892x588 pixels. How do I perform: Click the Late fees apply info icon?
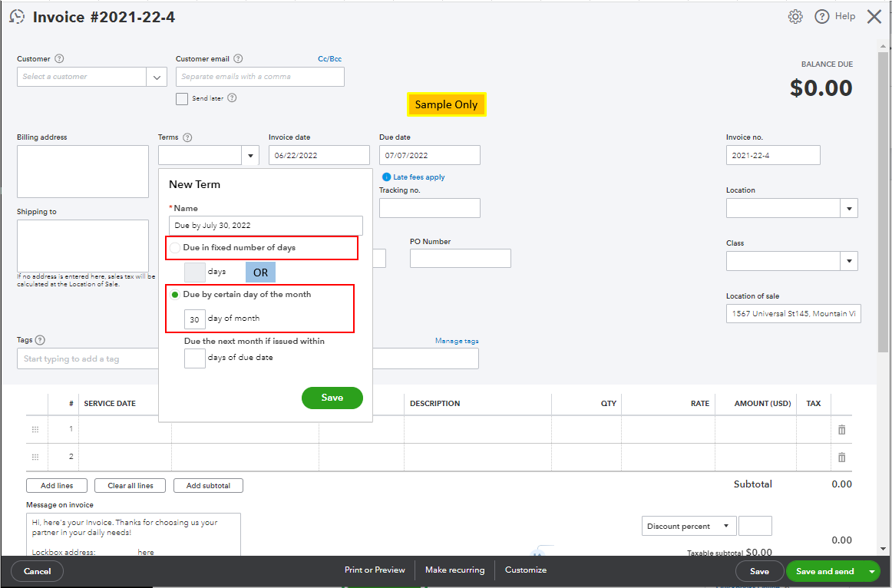coord(385,177)
